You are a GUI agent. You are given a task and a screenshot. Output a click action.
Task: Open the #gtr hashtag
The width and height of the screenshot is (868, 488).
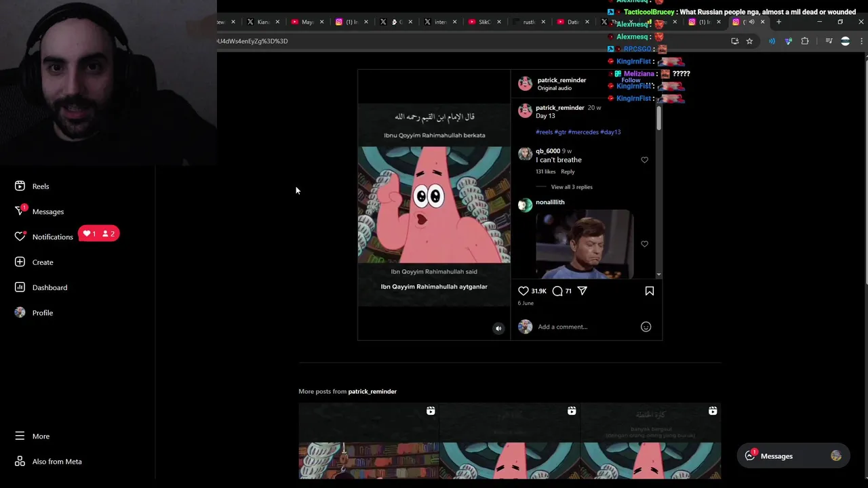coord(560,132)
